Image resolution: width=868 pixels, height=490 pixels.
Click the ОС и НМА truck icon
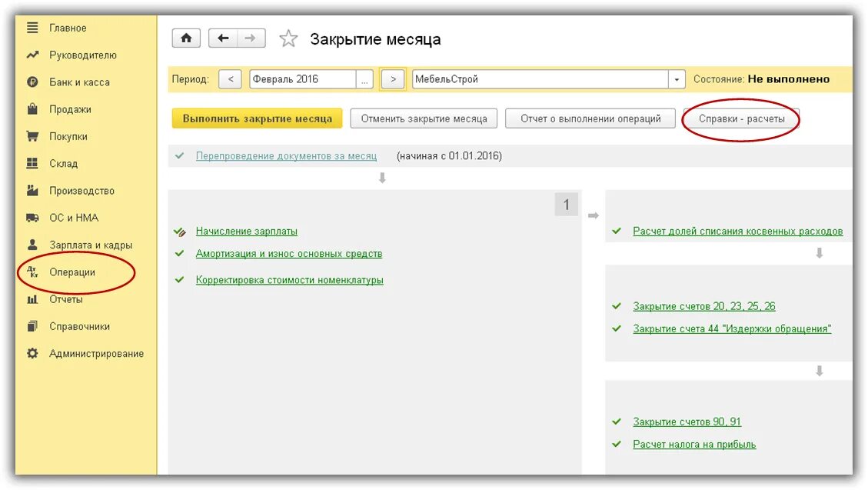click(32, 218)
